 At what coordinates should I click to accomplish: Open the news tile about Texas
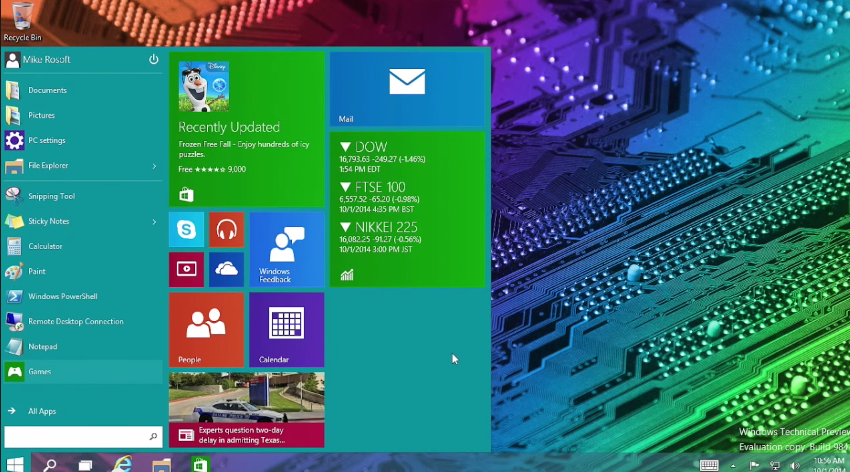click(246, 409)
